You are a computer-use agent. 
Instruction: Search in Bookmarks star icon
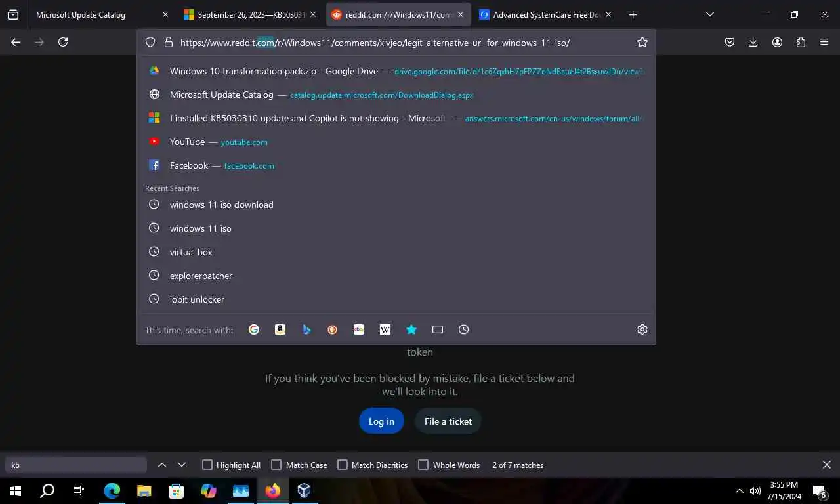click(x=411, y=329)
